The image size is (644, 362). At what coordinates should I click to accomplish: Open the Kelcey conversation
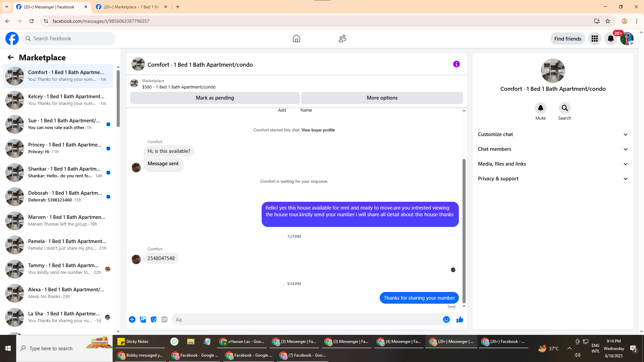tap(58, 100)
